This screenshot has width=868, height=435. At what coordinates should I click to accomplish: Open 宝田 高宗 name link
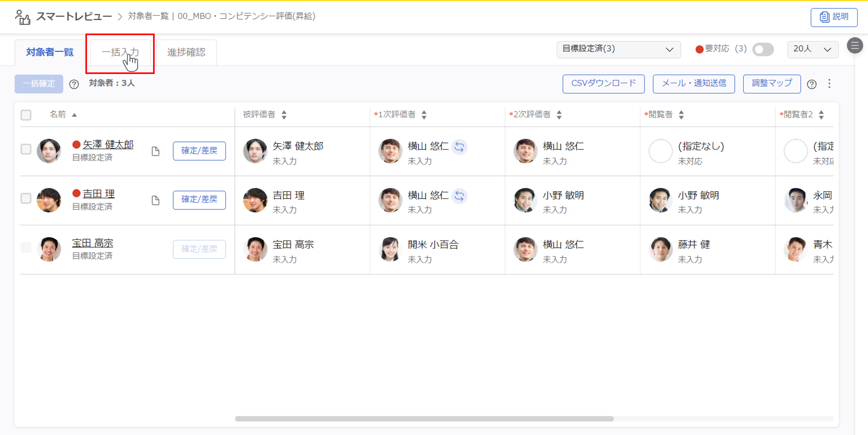point(92,243)
